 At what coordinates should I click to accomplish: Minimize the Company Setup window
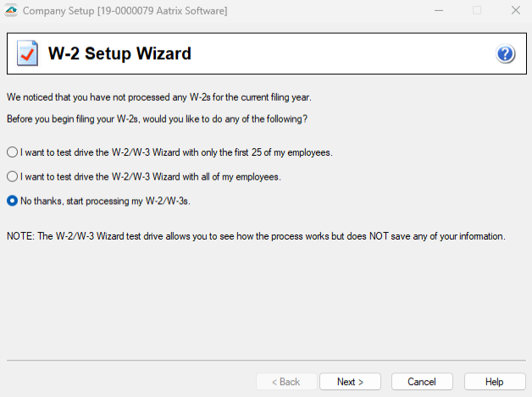(437, 11)
